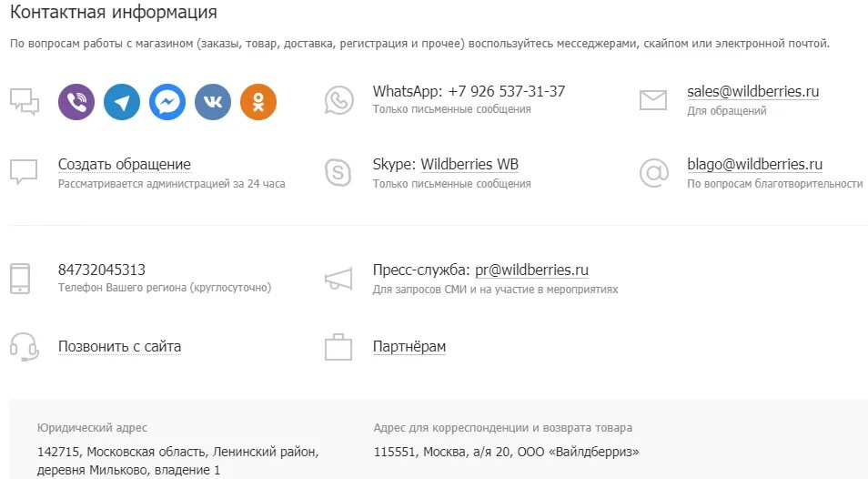Click the WhatsApp logo icon

[x=338, y=100]
